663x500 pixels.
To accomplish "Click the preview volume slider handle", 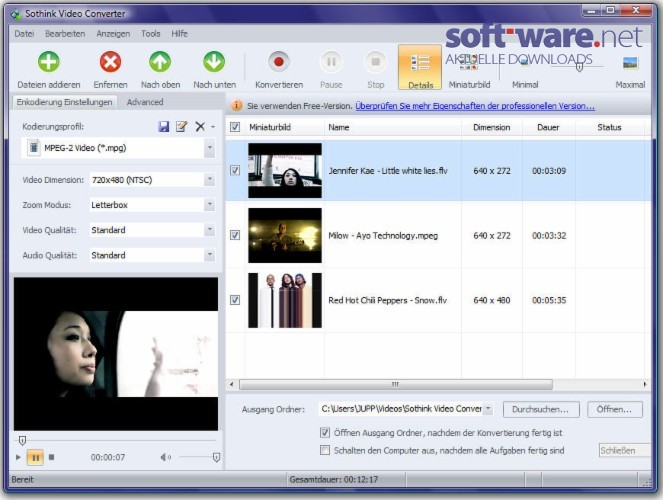I will [x=216, y=457].
